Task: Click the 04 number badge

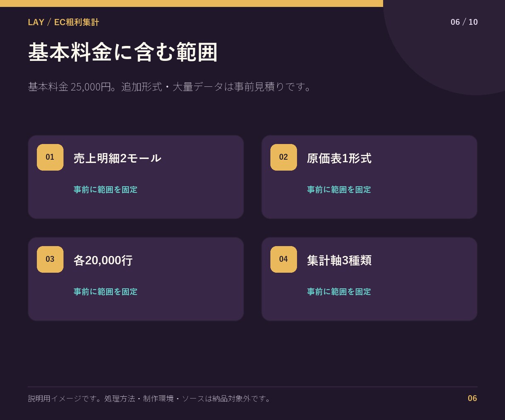Action: tap(284, 259)
